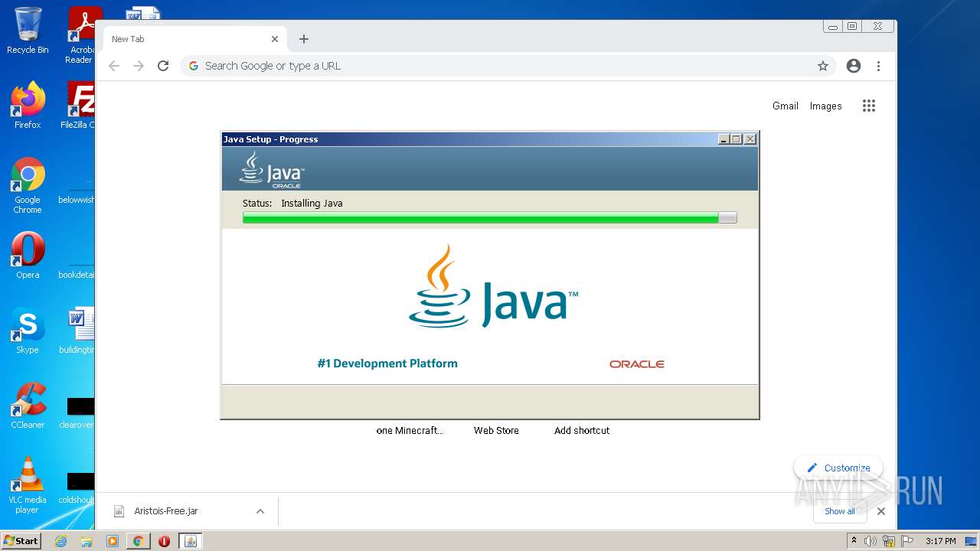Open a new tab with plus button
The width and height of the screenshot is (980, 551).
[304, 39]
